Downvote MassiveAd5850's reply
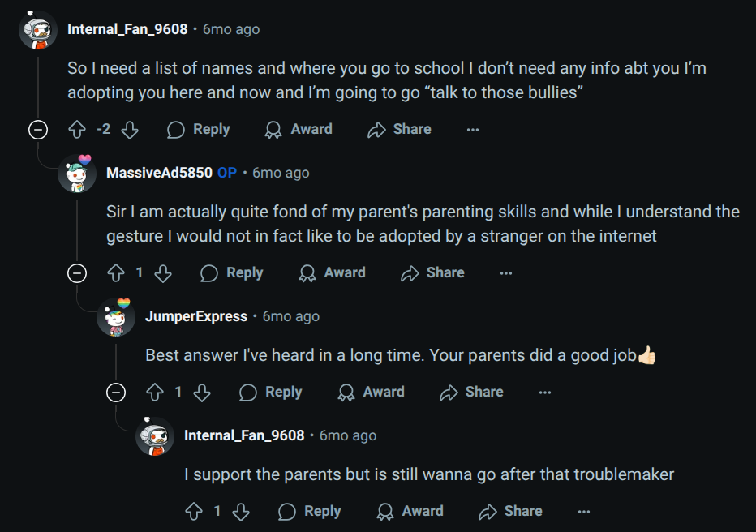Screen dimensions: 756x532 click(163, 273)
